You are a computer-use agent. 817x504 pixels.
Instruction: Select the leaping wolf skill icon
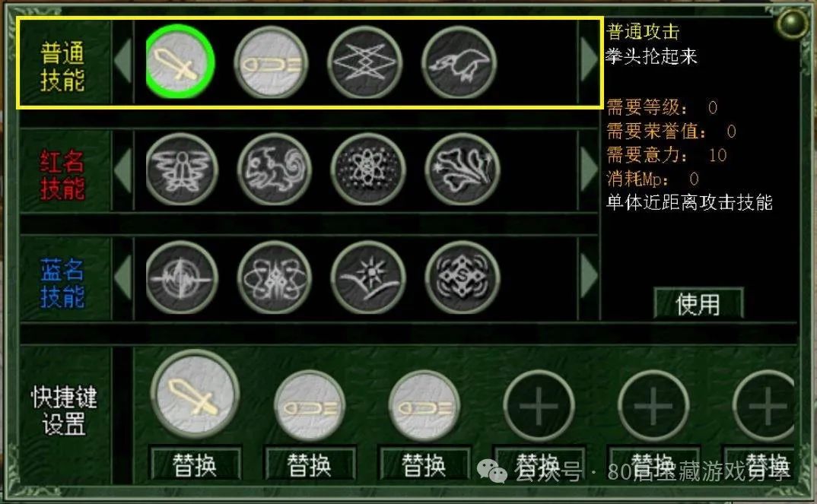pos(459,62)
